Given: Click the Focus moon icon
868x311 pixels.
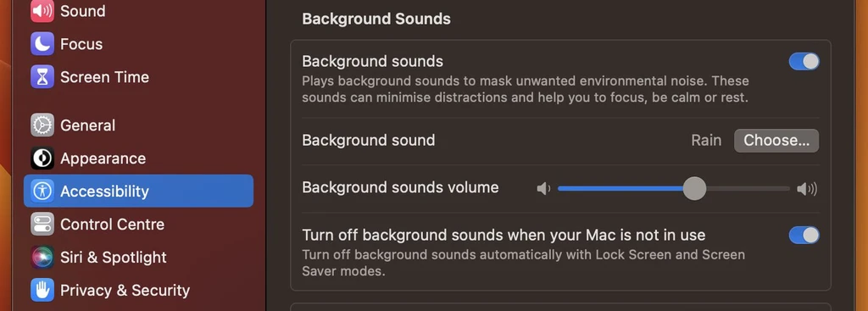Looking at the screenshot, I should (x=42, y=44).
